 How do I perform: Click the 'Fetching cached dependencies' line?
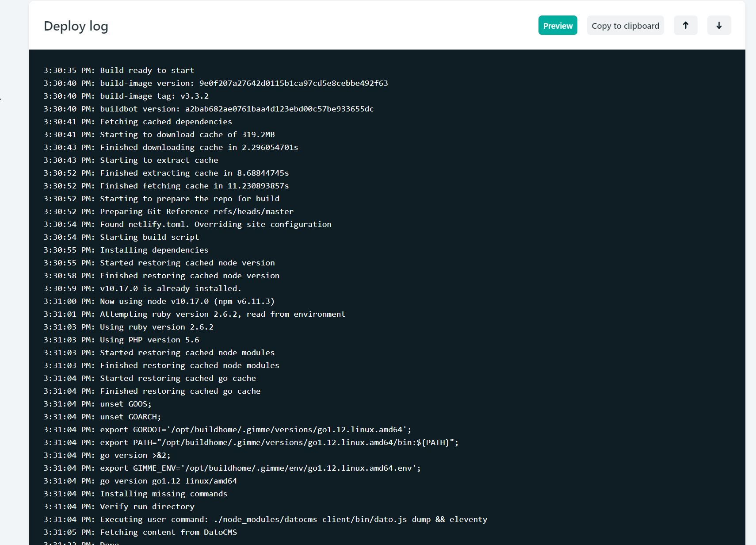(137, 121)
